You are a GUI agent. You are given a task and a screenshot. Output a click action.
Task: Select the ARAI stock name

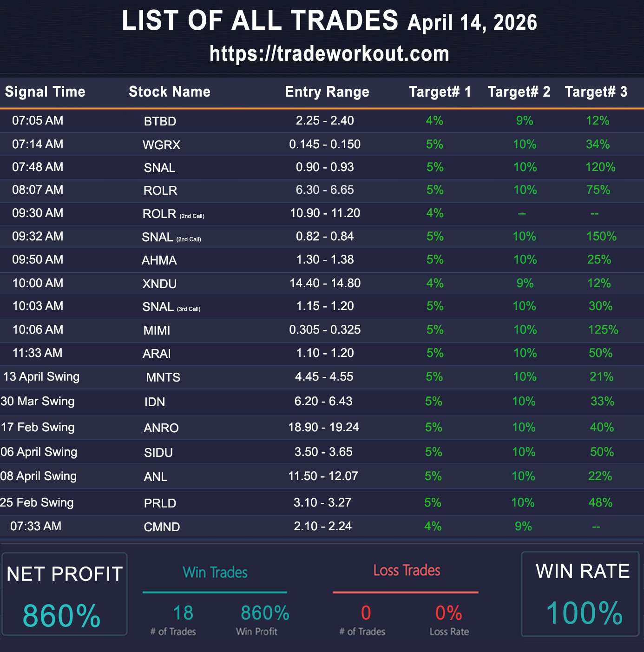click(x=157, y=354)
